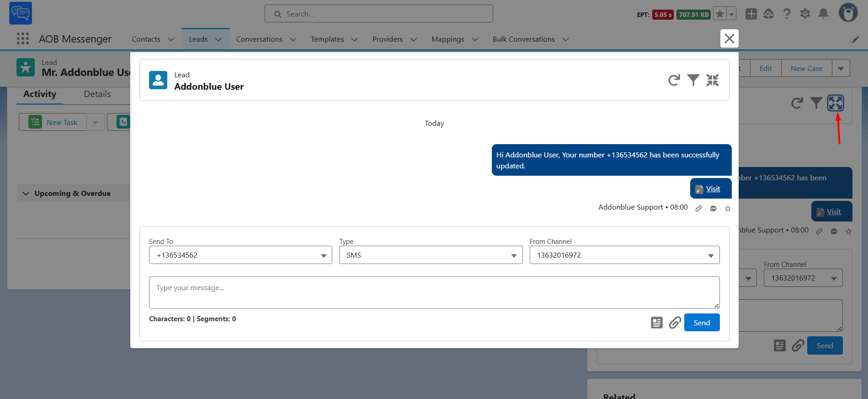Copy link icon beside 08:00 in modal
Screen dimensions: 868x399
click(698, 209)
